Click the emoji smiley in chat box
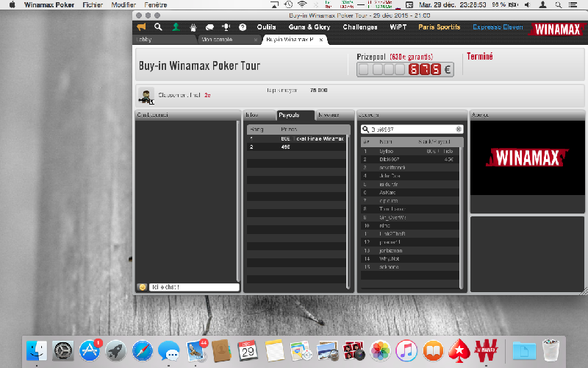 click(141, 287)
